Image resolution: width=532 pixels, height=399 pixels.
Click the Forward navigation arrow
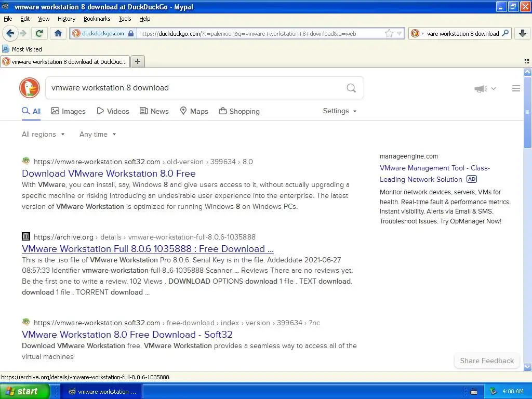(x=23, y=33)
